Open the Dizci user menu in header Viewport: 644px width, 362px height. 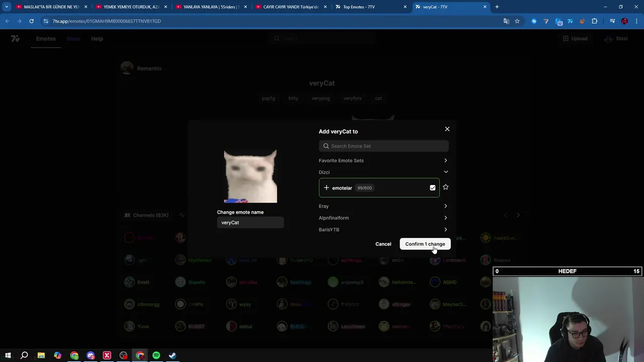pos(616,39)
